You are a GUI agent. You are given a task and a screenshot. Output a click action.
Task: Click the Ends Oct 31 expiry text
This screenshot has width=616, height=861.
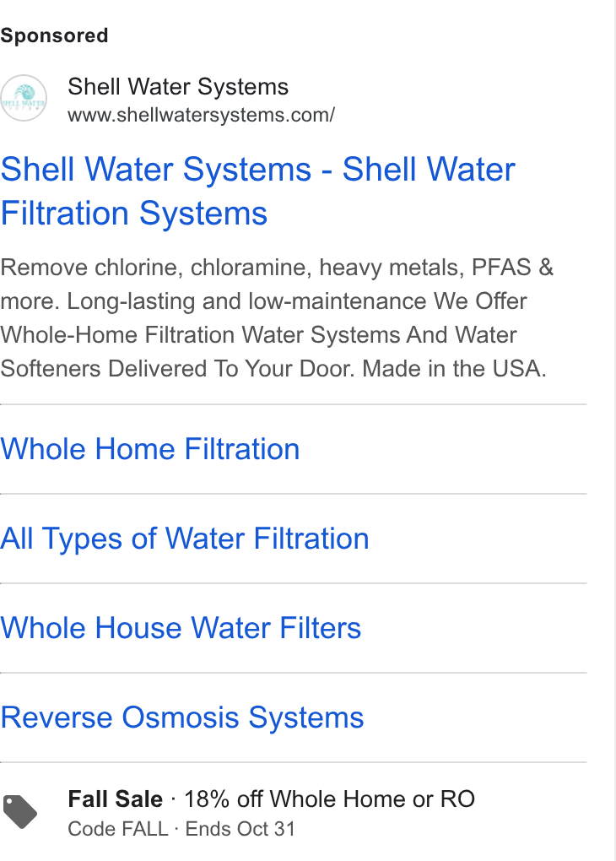[x=240, y=829]
